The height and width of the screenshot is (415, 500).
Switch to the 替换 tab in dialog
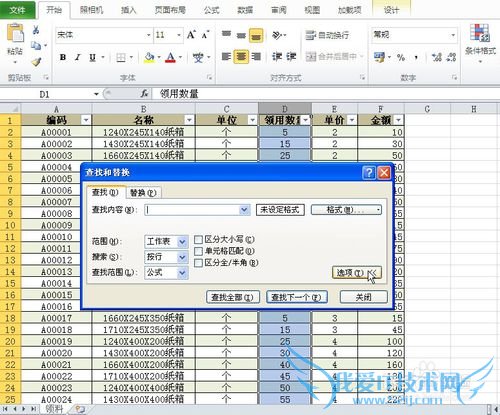tap(143, 193)
